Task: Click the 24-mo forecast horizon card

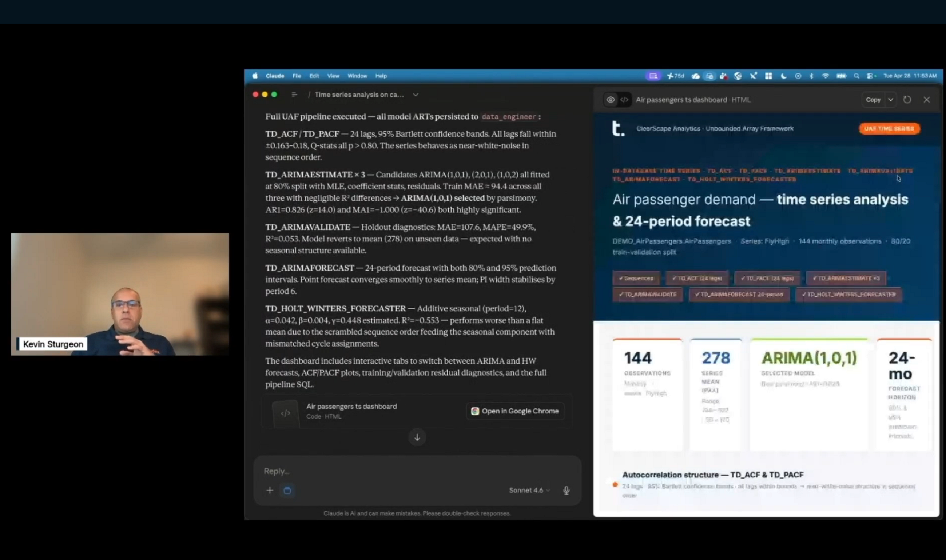Action: point(904,394)
